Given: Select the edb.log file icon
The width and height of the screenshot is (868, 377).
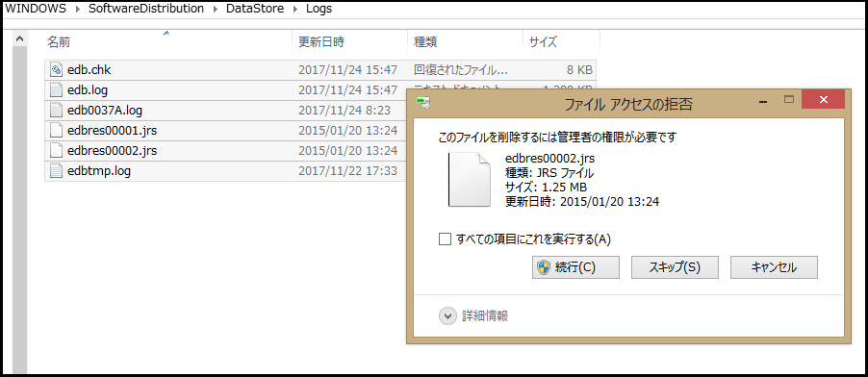Looking at the screenshot, I should pos(56,90).
